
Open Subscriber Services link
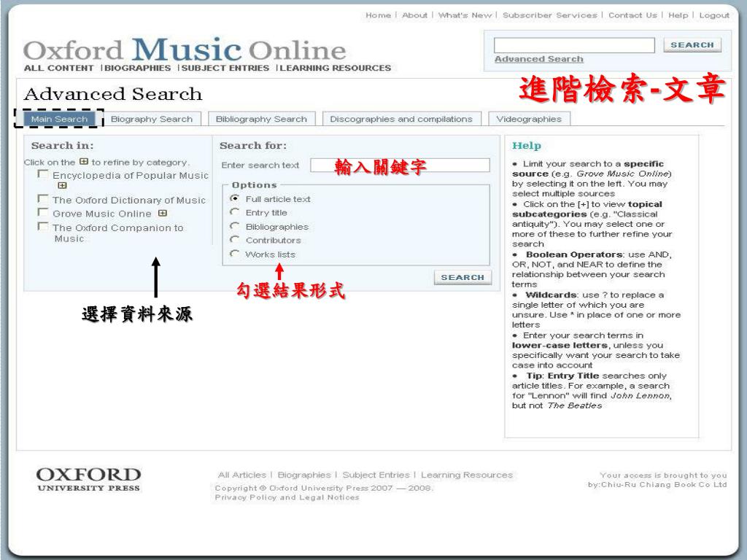click(550, 15)
